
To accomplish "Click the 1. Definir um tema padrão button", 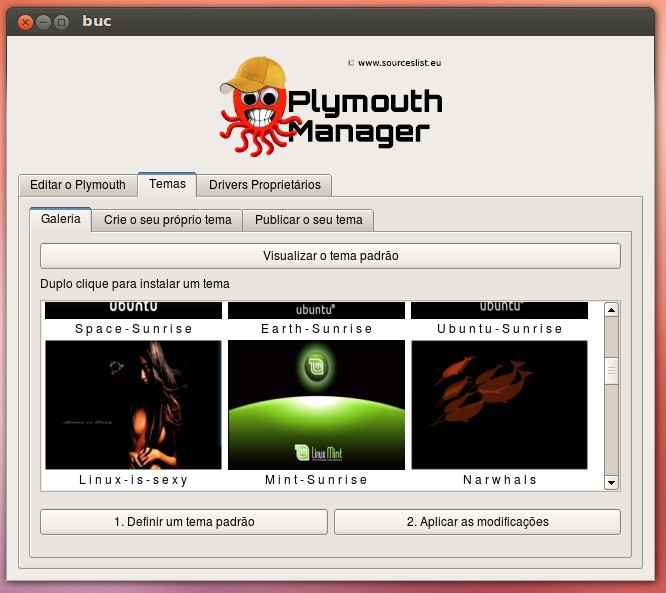I will [184, 522].
